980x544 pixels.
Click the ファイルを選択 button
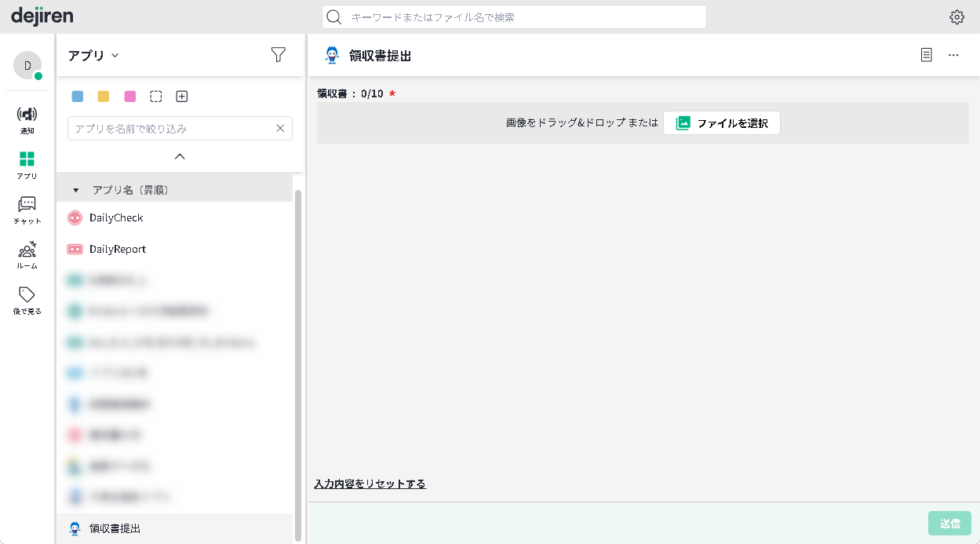tap(722, 123)
